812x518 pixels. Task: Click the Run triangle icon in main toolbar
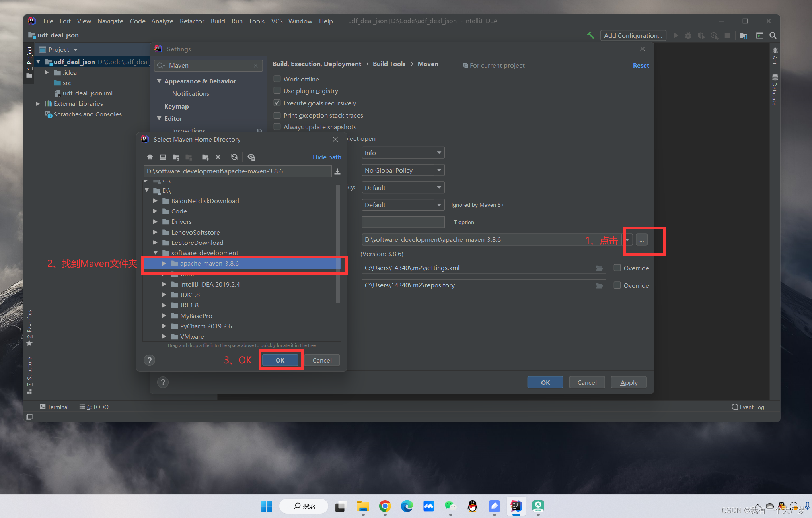click(676, 35)
